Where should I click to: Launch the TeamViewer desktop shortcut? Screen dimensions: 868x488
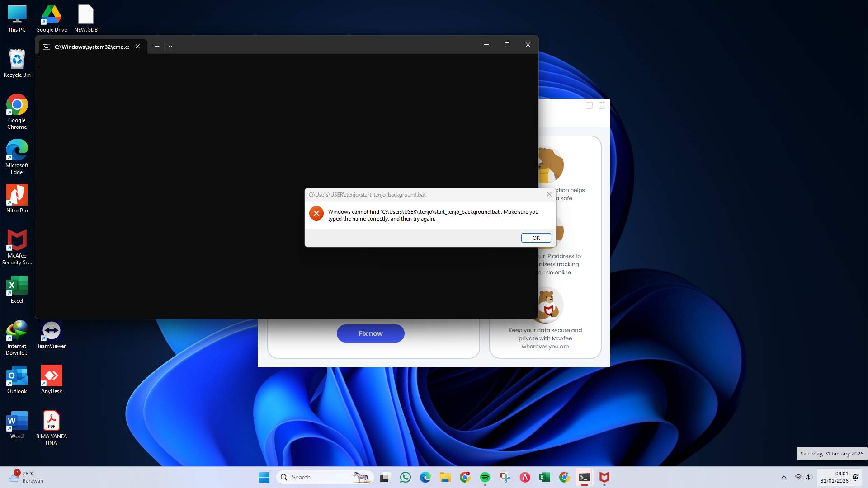(x=51, y=330)
